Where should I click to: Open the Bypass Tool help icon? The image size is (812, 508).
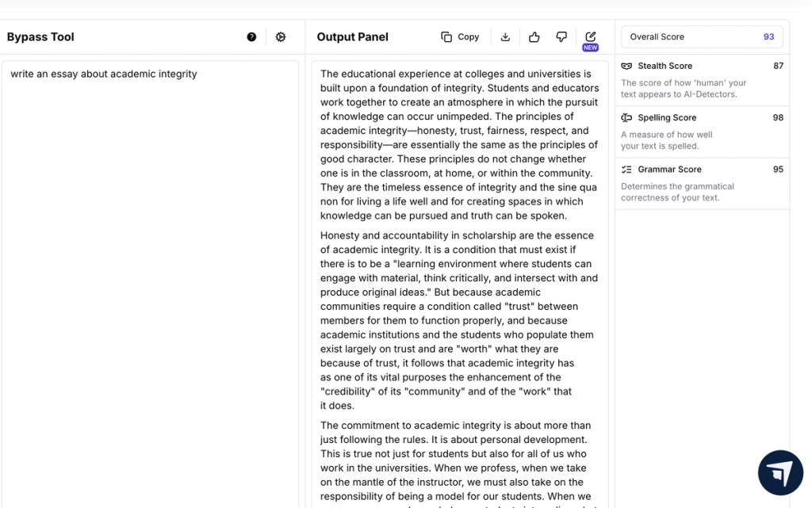[x=251, y=36]
